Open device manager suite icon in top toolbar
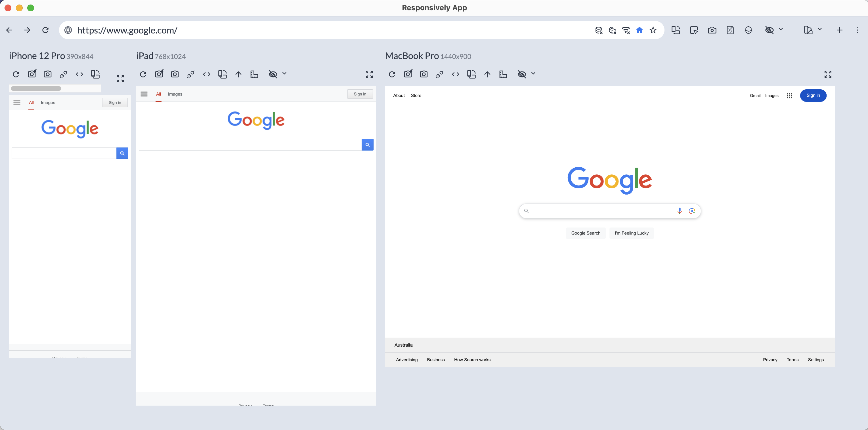This screenshot has height=430, width=868. click(x=808, y=30)
